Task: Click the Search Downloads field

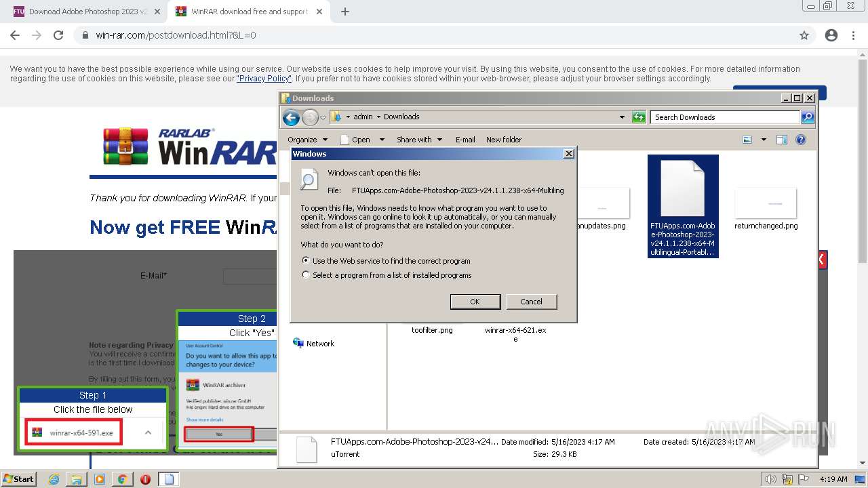Action: (725, 117)
